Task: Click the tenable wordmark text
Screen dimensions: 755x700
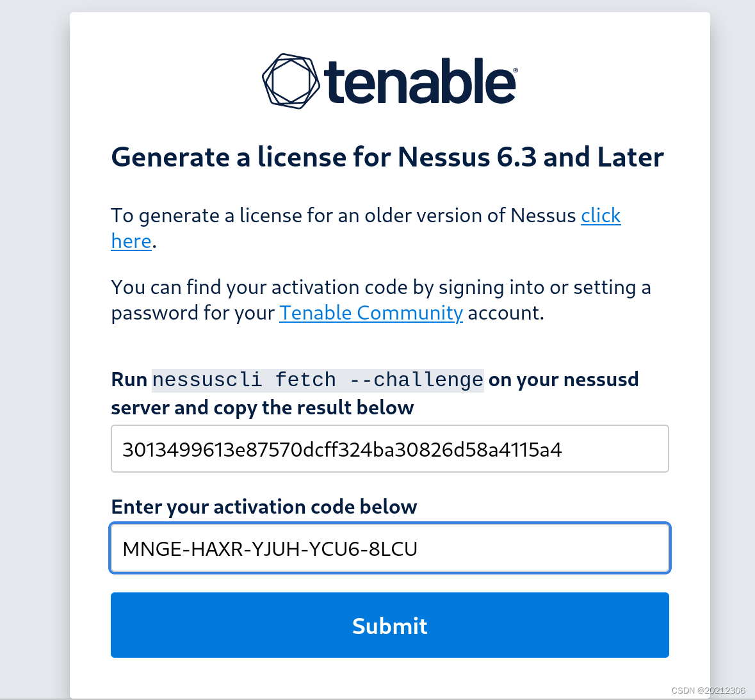Action: (419, 82)
